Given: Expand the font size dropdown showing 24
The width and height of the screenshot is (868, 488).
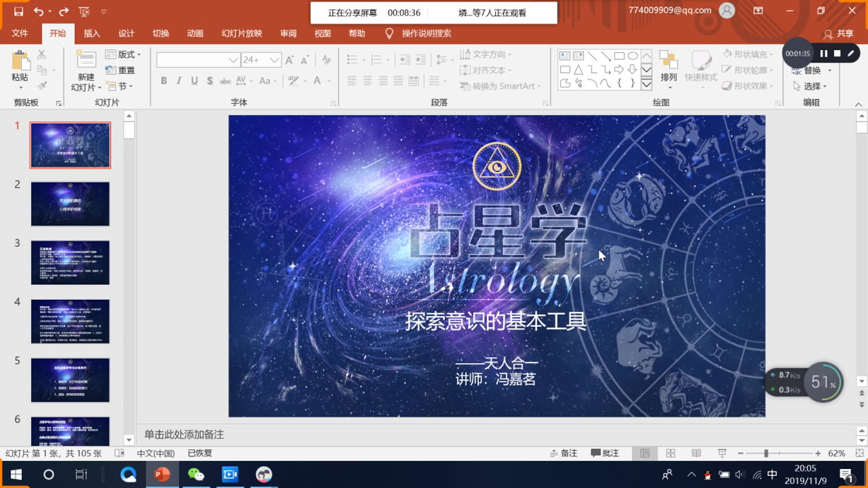Looking at the screenshot, I should tap(275, 58).
